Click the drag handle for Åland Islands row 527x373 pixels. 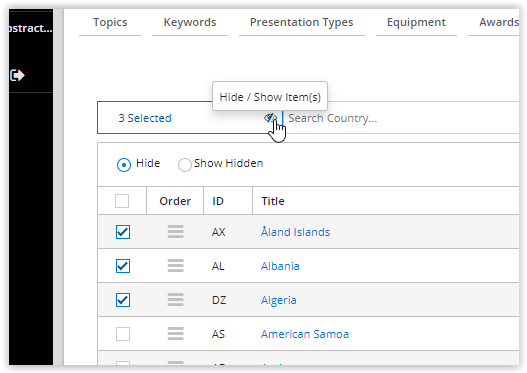[175, 232]
